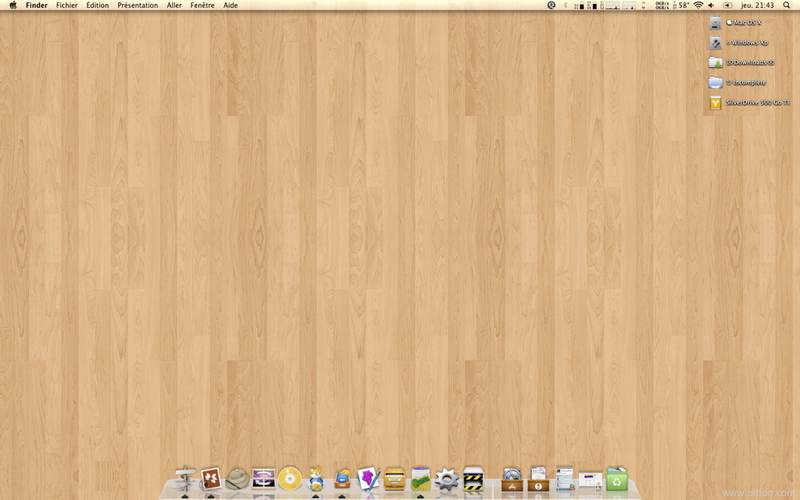This screenshot has height=500, width=800.
Task: Open the Apple menu
Action: 13,5
